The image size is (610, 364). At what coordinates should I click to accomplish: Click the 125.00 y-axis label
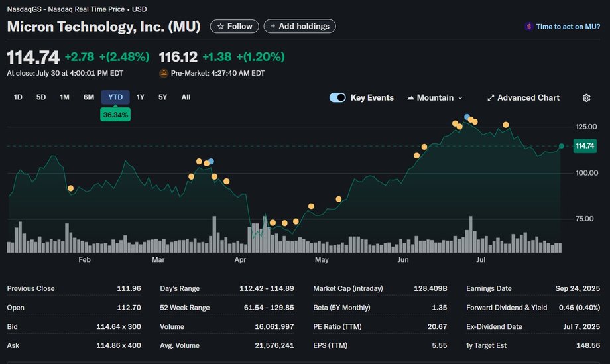click(586, 127)
